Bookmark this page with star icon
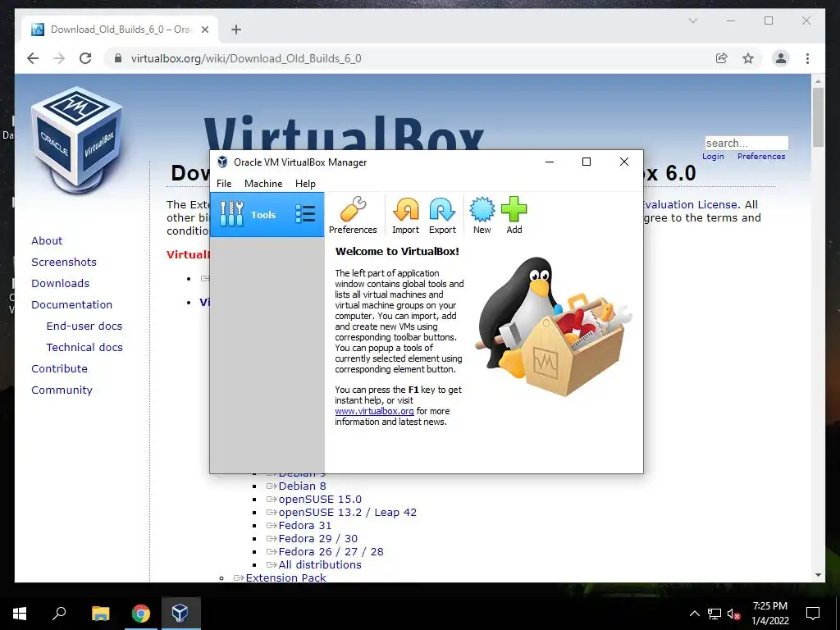 coord(748,58)
